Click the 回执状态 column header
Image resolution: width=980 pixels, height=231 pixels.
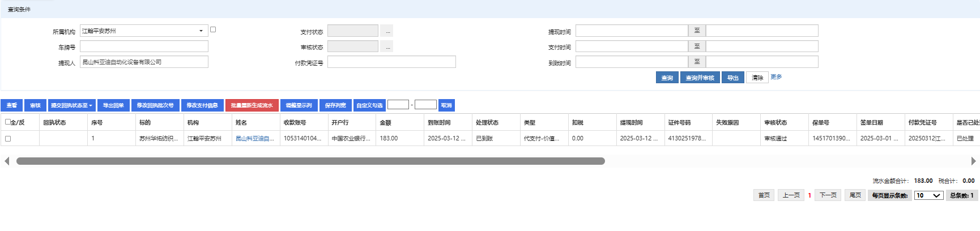pos(63,122)
